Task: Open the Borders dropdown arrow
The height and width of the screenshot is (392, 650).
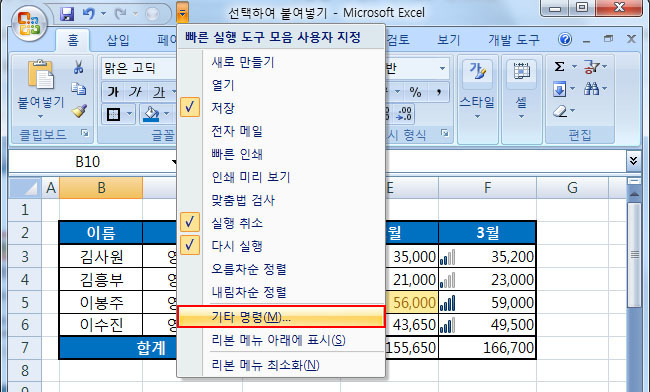Action: coord(129,114)
